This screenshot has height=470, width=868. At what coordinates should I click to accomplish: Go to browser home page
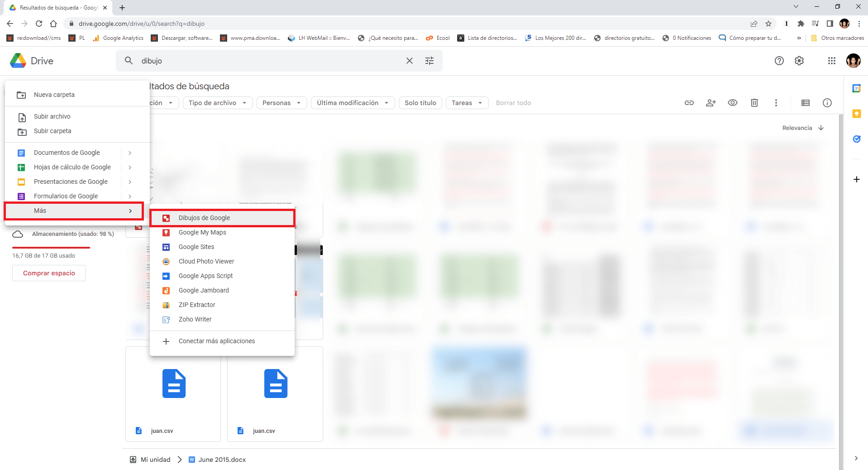tap(53, 24)
